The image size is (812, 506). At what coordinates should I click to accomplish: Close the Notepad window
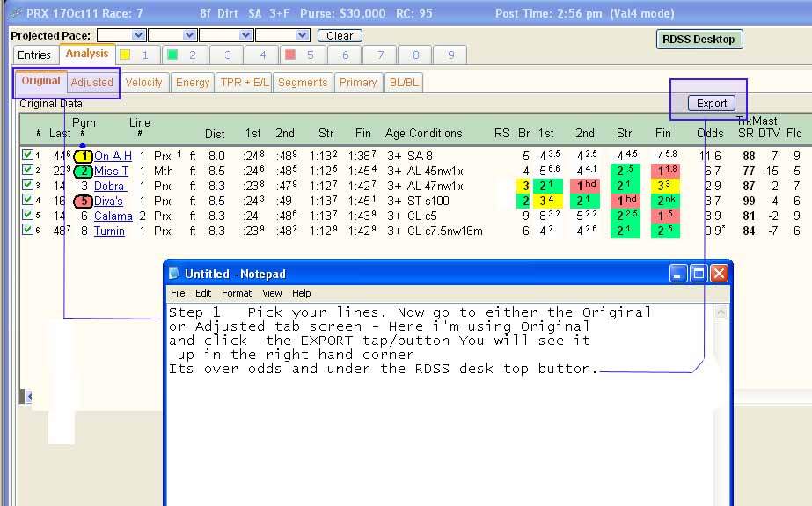tap(719, 274)
